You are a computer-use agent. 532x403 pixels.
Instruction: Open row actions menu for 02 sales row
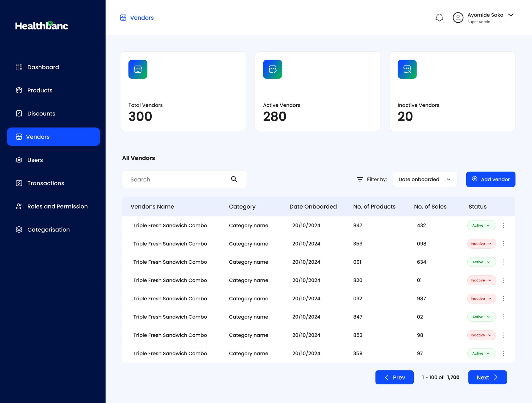point(504,317)
